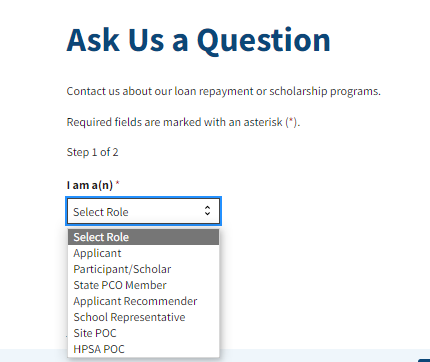Click the "Step 1 of 2" indicator text
The image size is (430, 362).
[x=92, y=152]
